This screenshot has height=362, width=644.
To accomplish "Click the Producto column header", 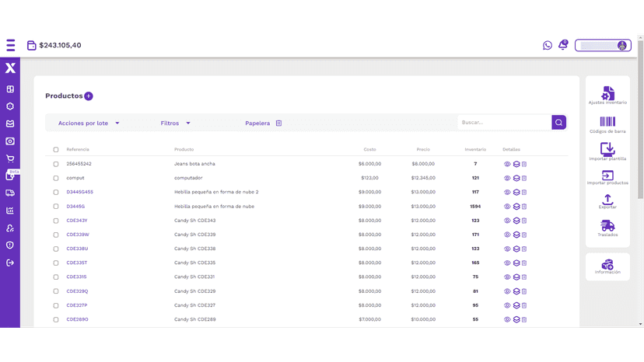I will (184, 149).
